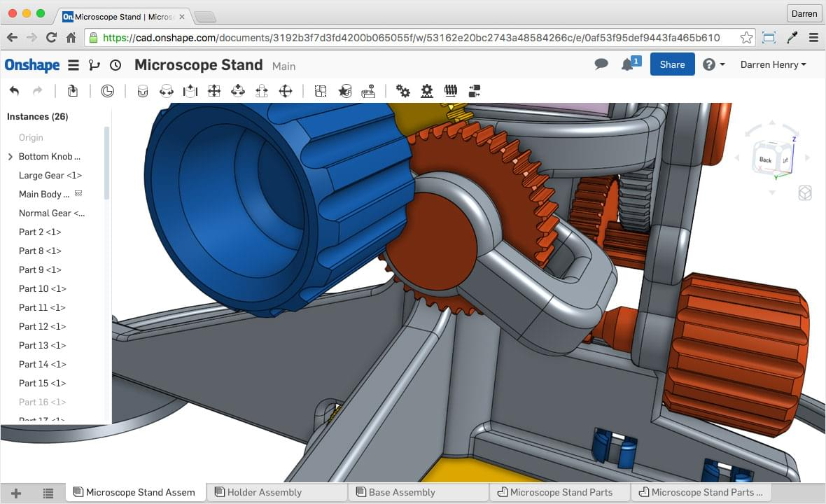826x504 pixels.
Task: Click the isometric view icon below the view cube
Action: click(x=805, y=192)
